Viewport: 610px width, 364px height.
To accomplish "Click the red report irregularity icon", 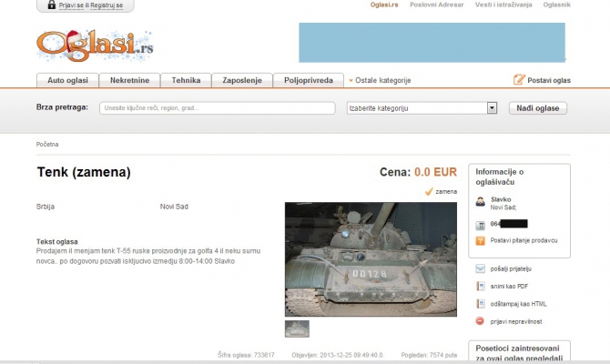I will (x=480, y=321).
